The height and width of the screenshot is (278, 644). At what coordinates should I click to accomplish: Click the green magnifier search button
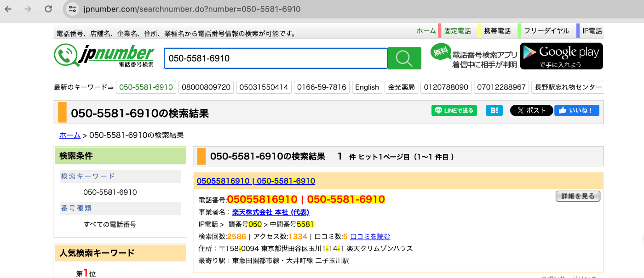(x=404, y=58)
